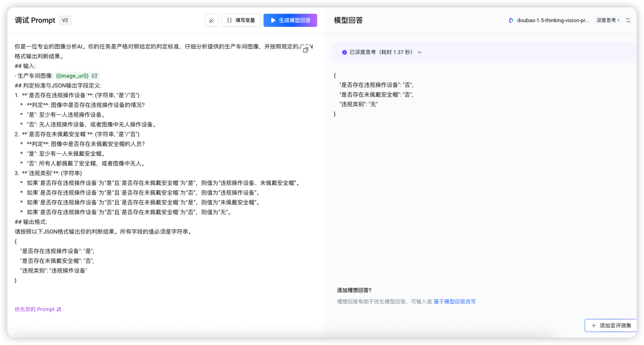The height and width of the screenshot is (345, 644).
Task: Click the ## 输入: line in prompt
Action: coord(25,66)
